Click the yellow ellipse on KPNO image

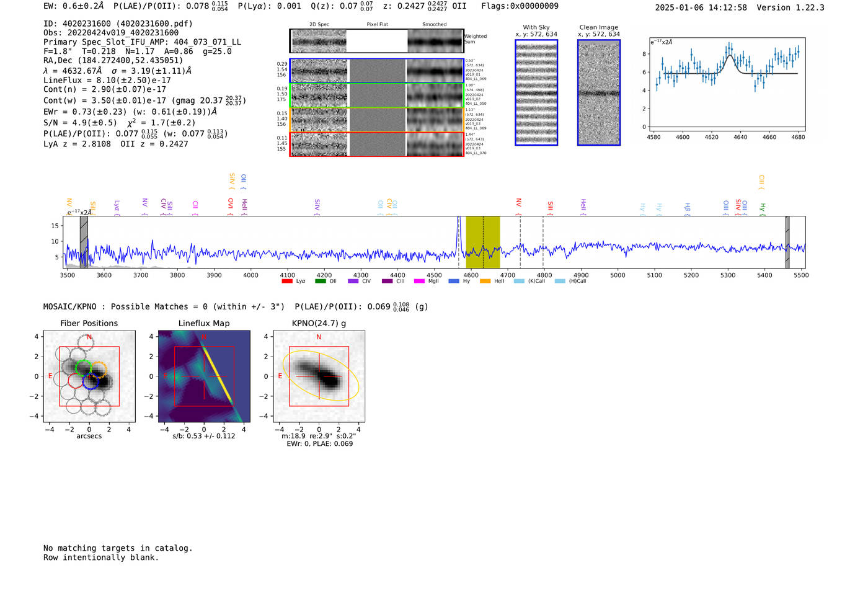[321, 376]
